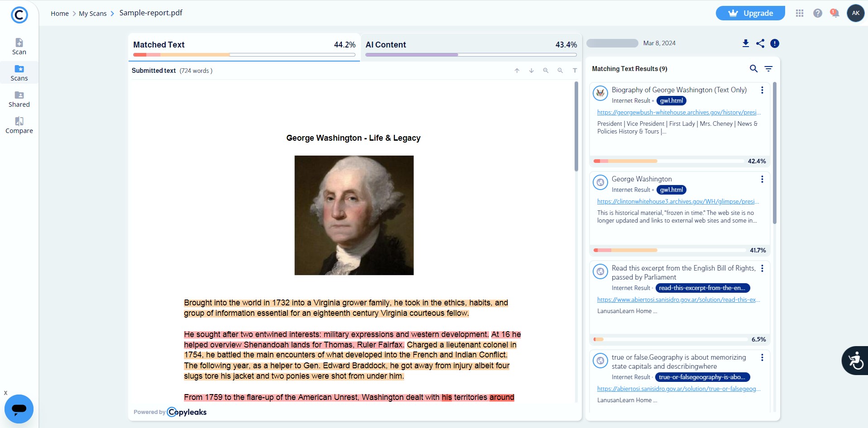Click the 'Submitted text (724 words)' label
Viewport: 868px width, 428px height.
[172, 71]
